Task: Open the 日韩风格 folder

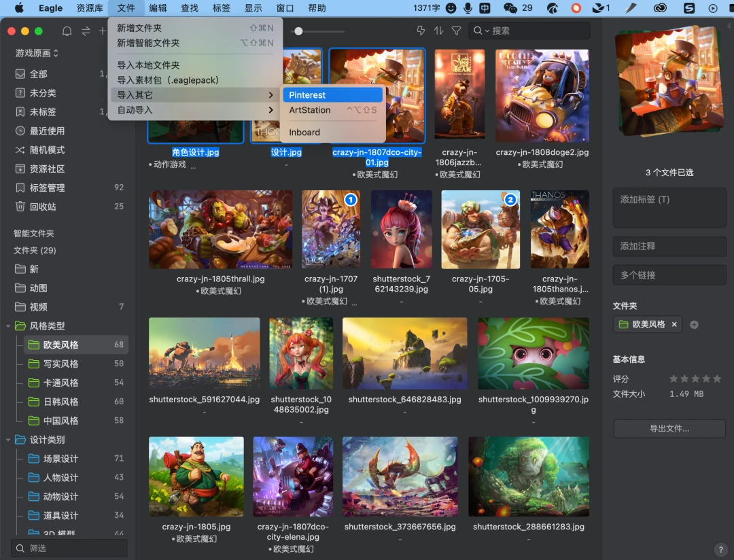Action: click(x=76, y=402)
